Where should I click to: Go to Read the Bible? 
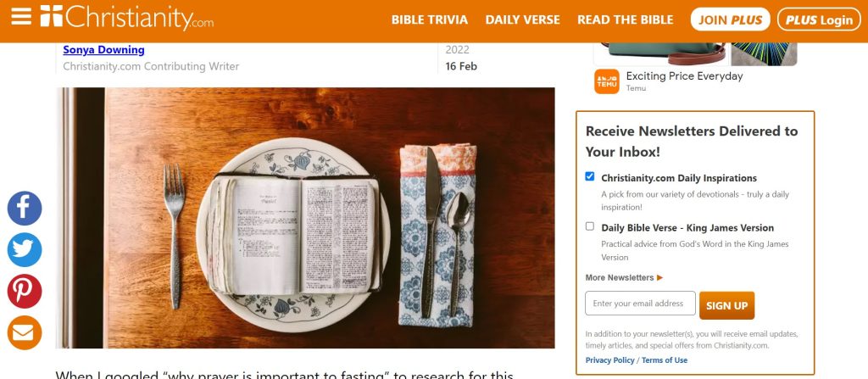point(626,20)
